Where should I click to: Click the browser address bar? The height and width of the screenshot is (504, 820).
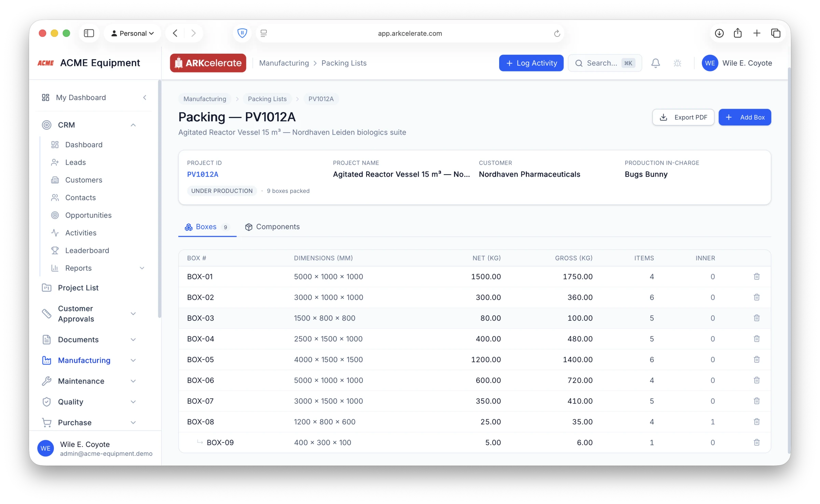point(410,33)
